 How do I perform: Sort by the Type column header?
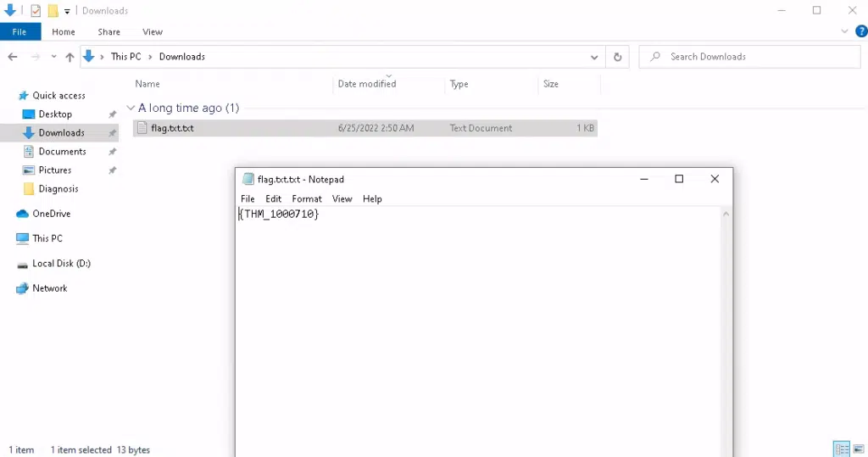(459, 84)
